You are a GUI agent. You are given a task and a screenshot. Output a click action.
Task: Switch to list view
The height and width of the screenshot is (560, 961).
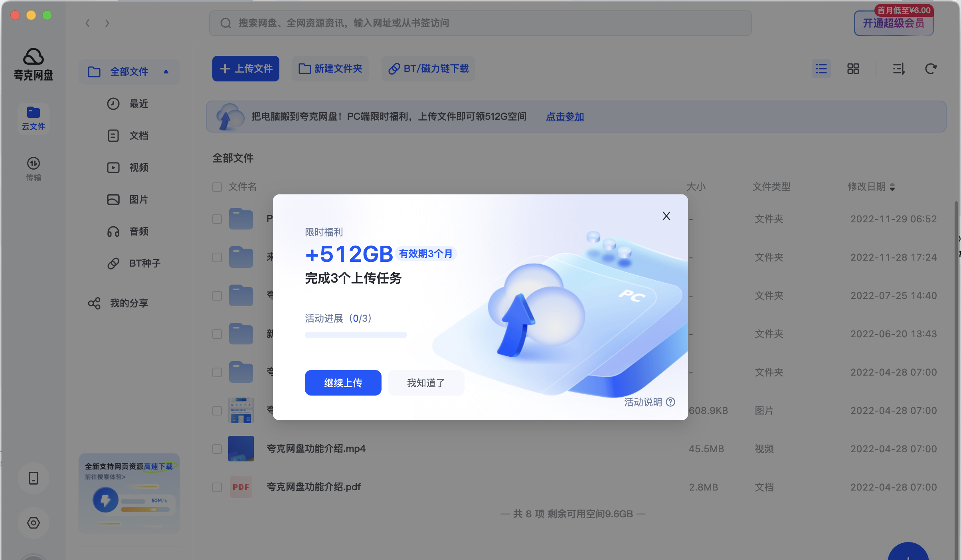(x=821, y=69)
